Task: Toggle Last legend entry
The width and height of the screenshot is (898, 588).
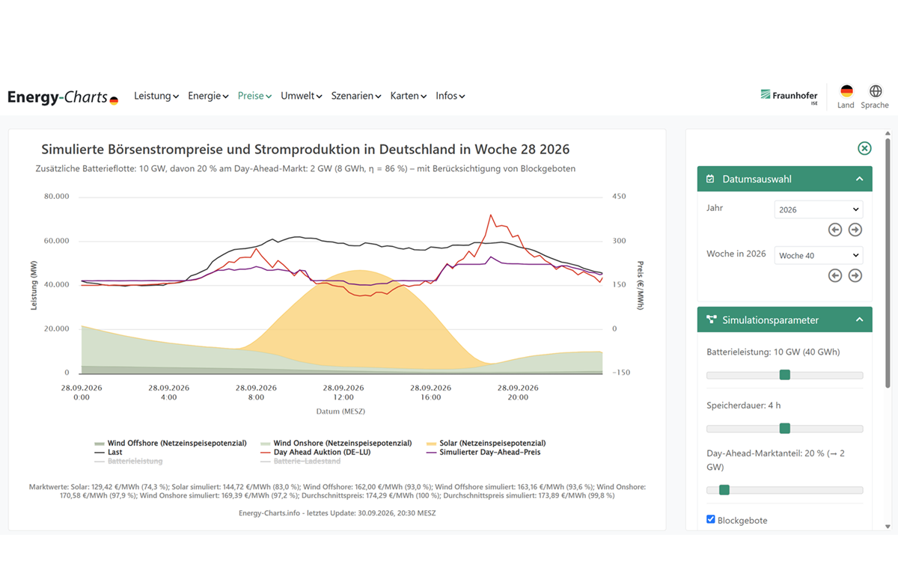Action: click(108, 452)
